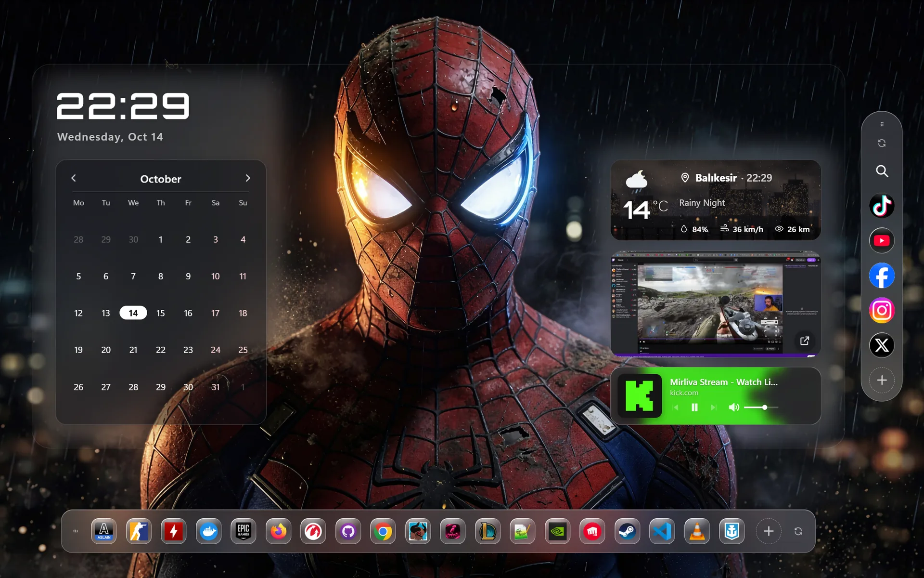Click the sidebar refresh icon
Image resolution: width=924 pixels, height=578 pixels.
882,143
